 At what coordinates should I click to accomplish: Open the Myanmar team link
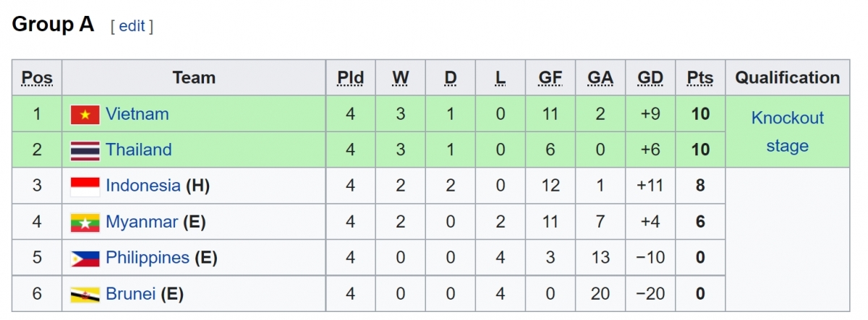[x=142, y=222]
